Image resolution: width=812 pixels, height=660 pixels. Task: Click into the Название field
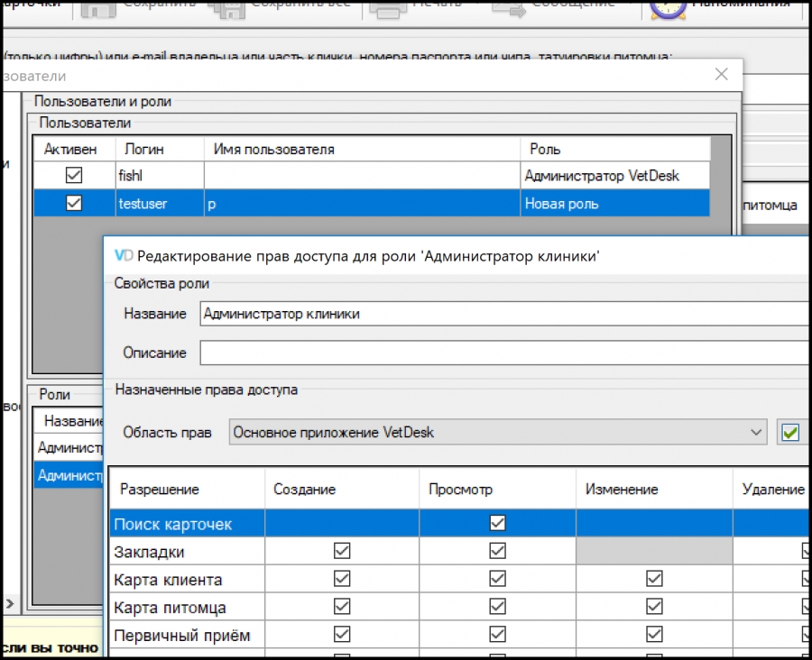point(505,314)
